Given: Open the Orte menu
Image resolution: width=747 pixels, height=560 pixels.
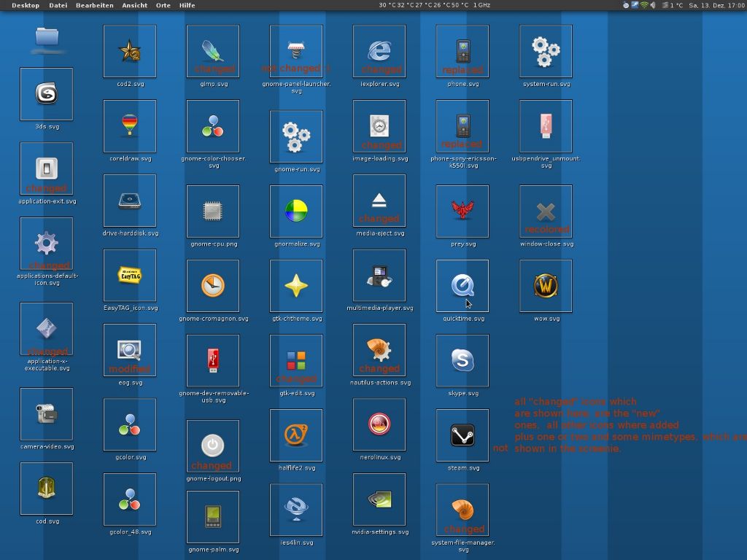Looking at the screenshot, I should pyautogui.click(x=163, y=5).
